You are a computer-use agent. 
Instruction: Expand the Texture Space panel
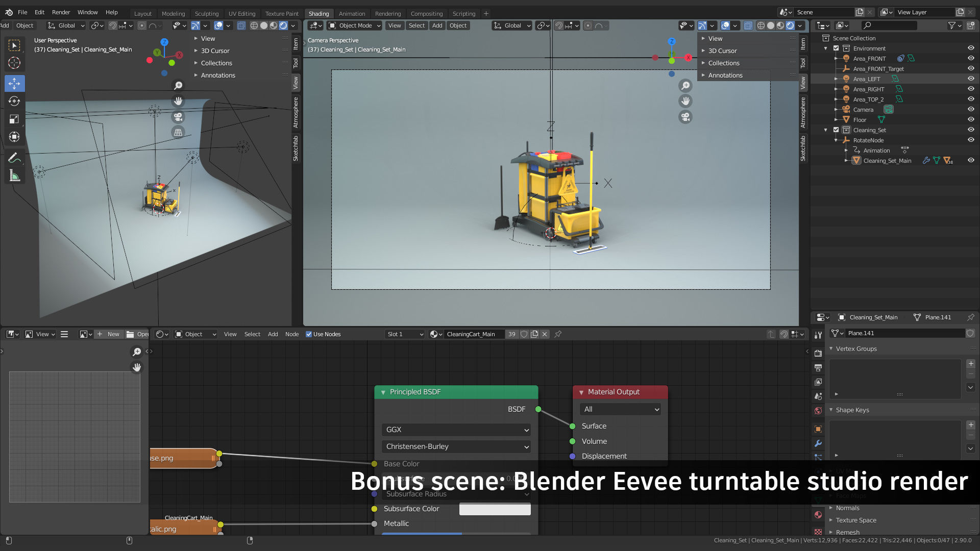[x=831, y=520]
